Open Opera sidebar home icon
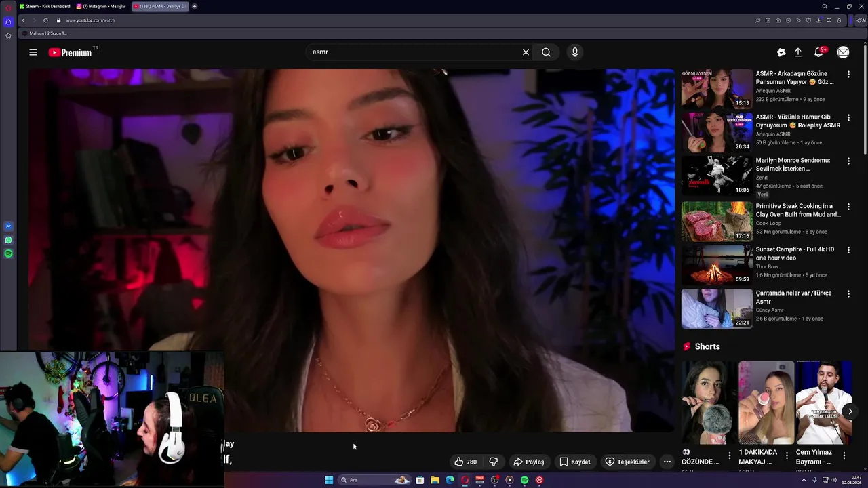The width and height of the screenshot is (868, 488). tap(8, 22)
